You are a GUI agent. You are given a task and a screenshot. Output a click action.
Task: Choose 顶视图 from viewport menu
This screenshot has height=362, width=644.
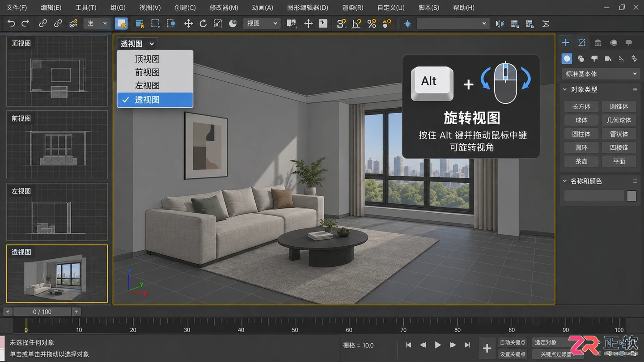tap(155, 59)
